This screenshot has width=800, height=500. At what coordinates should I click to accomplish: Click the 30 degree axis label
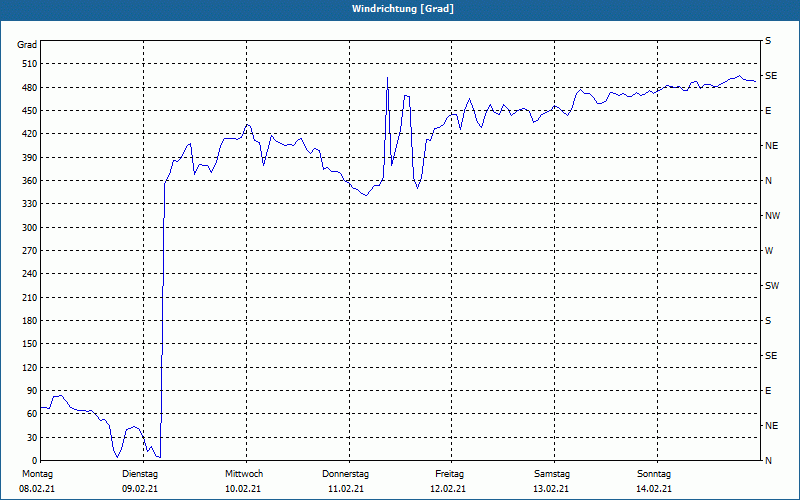tap(32, 437)
